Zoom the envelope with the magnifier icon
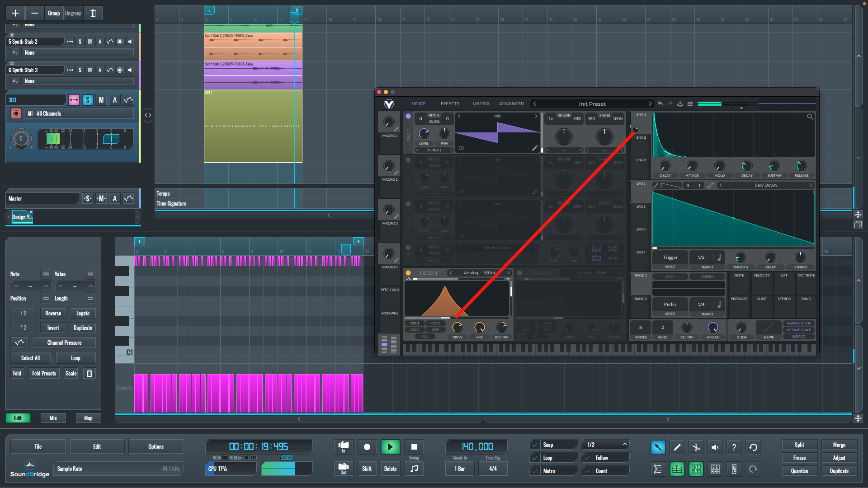Image resolution: width=868 pixels, height=488 pixels. click(x=810, y=117)
